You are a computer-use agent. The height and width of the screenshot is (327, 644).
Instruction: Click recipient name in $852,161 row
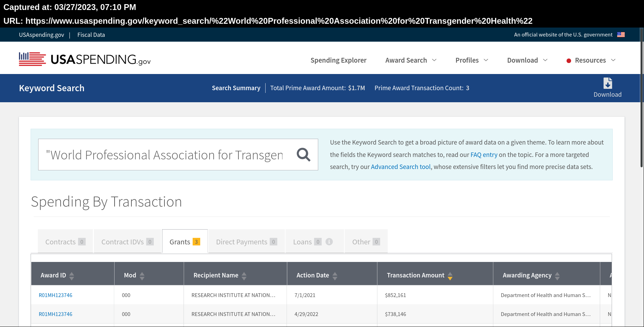click(x=233, y=295)
